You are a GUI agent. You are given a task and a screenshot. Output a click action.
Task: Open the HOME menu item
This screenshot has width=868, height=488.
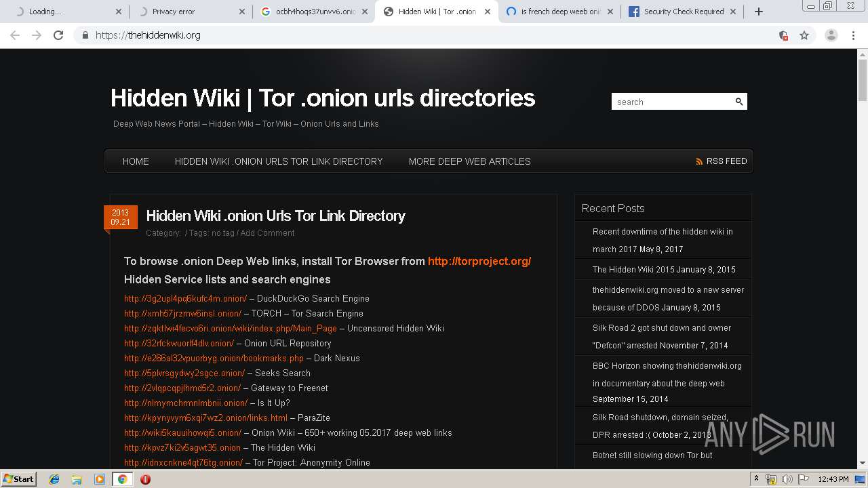point(136,161)
